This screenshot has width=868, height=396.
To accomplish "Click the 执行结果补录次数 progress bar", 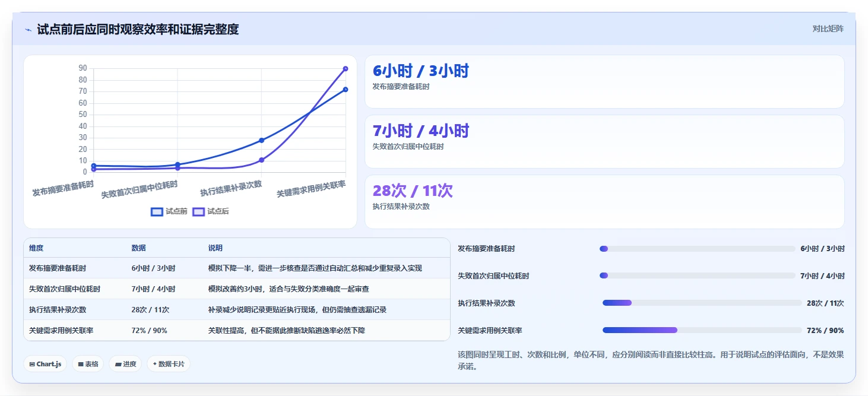I will point(702,303).
